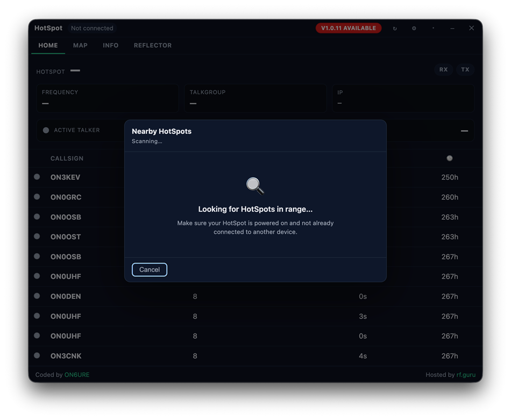This screenshot has width=511, height=420.
Task: Click the Active Talker status dot
Action: [x=46, y=130]
